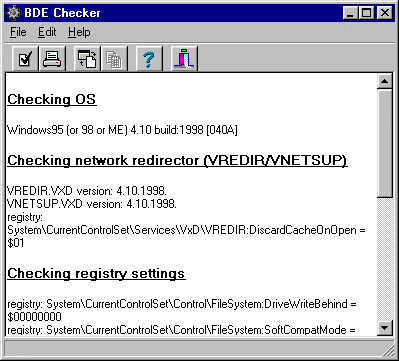399x361 pixels.
Task: Click the 'Checking OS' heading
Action: pyautogui.click(x=52, y=99)
